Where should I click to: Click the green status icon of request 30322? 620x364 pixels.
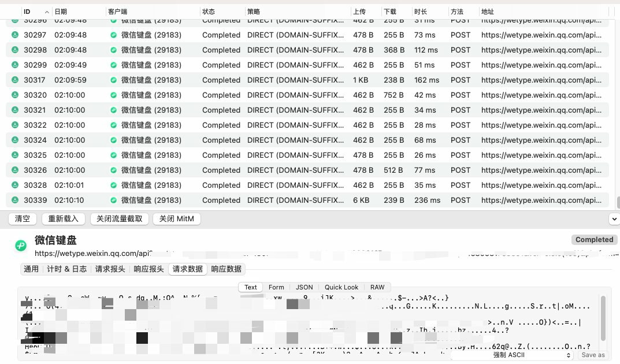[14, 125]
